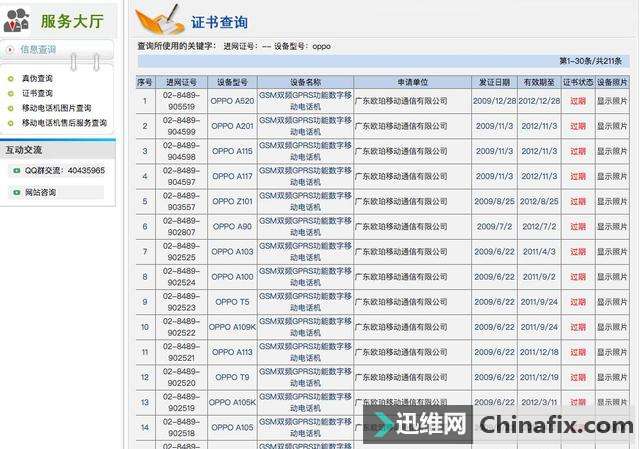Show photo for OPPO A100 row

pyautogui.click(x=612, y=277)
